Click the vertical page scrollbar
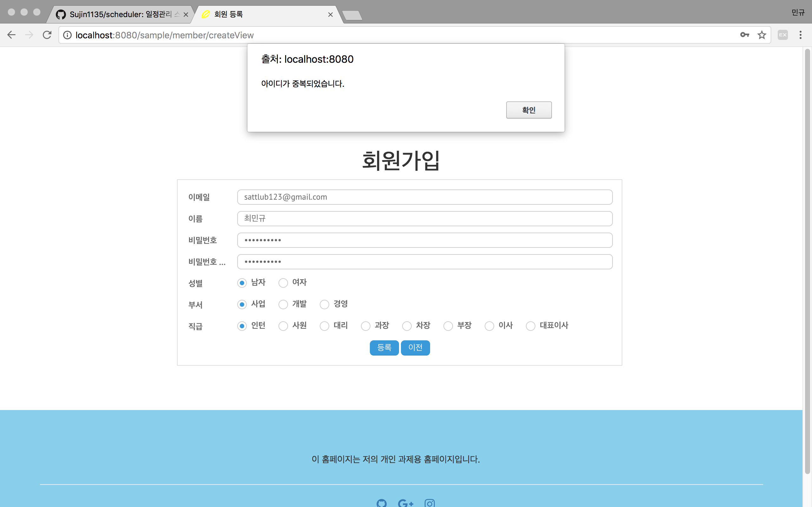This screenshot has width=812, height=507. (807, 261)
